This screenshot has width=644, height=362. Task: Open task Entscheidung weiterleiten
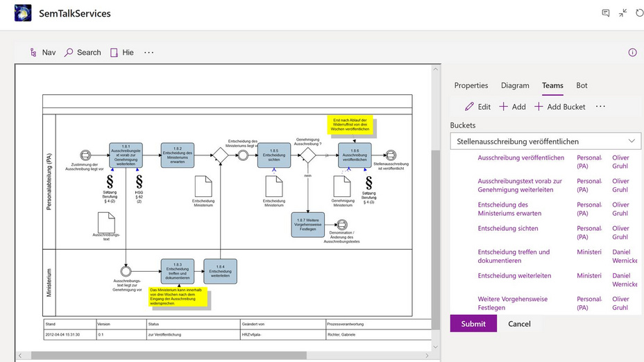click(514, 276)
